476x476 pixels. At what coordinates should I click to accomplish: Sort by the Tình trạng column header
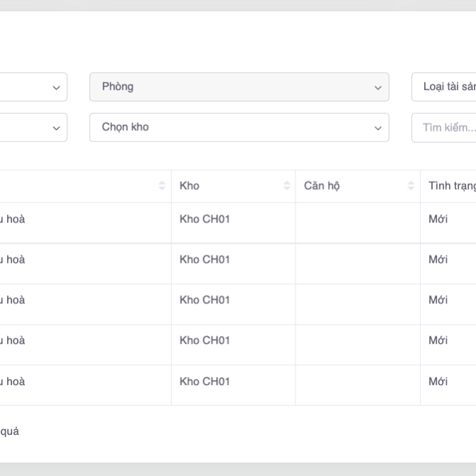[x=451, y=186]
